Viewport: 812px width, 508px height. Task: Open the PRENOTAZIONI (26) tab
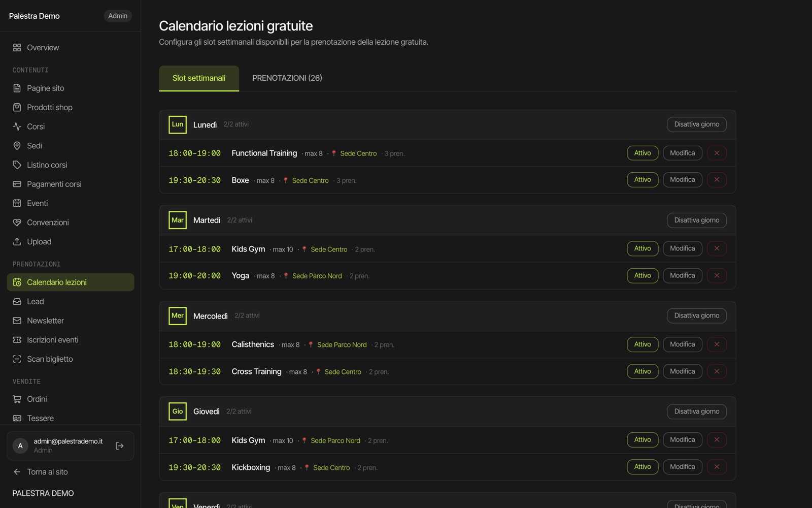tap(287, 78)
